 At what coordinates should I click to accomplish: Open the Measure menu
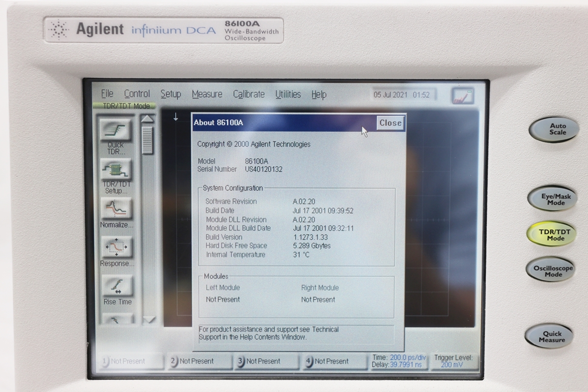[x=207, y=94]
